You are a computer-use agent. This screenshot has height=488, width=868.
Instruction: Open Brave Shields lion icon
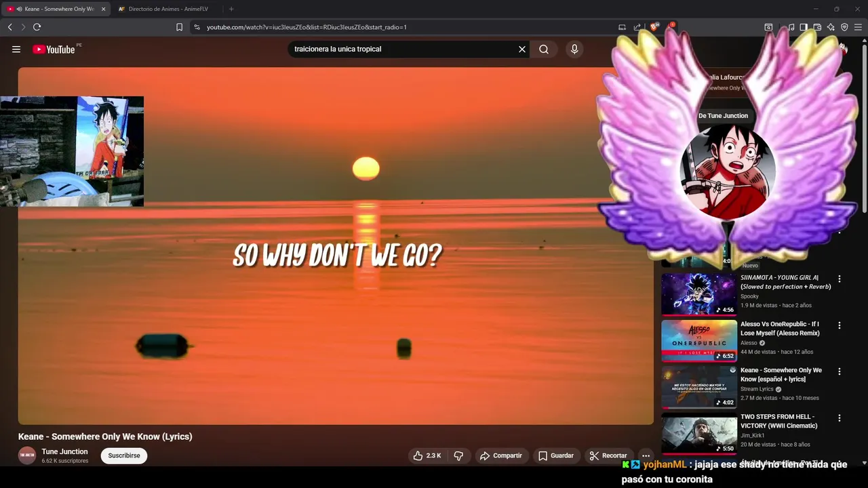[x=654, y=27]
